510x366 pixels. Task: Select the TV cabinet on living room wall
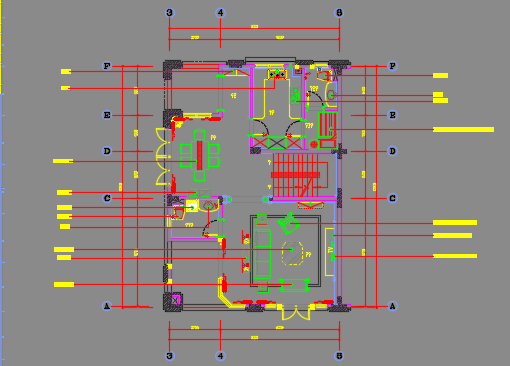tap(330, 252)
